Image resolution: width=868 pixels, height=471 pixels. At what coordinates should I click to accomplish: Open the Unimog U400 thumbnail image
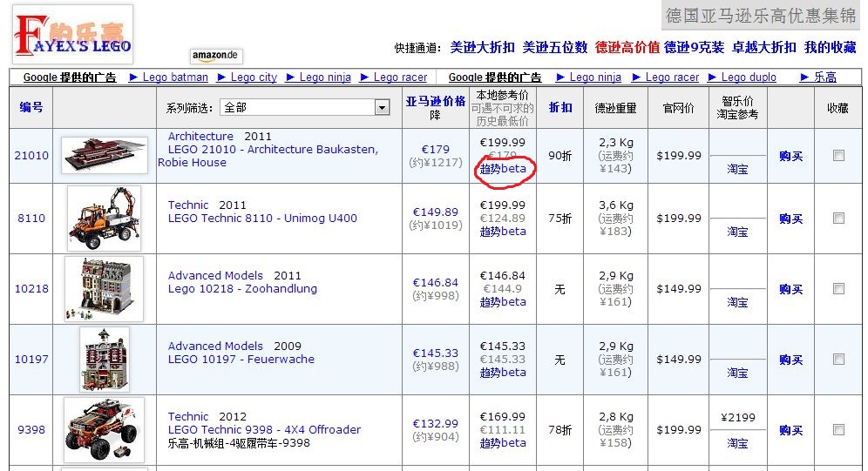point(104,219)
